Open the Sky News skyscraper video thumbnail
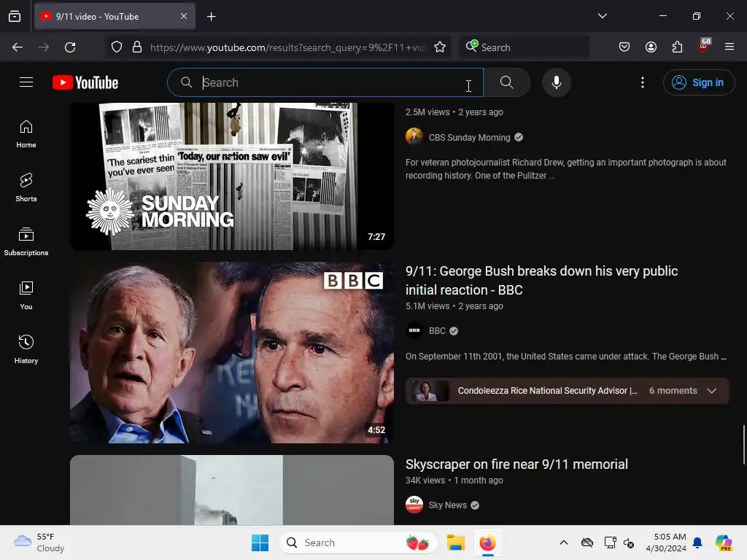The image size is (747, 560). (x=231, y=490)
